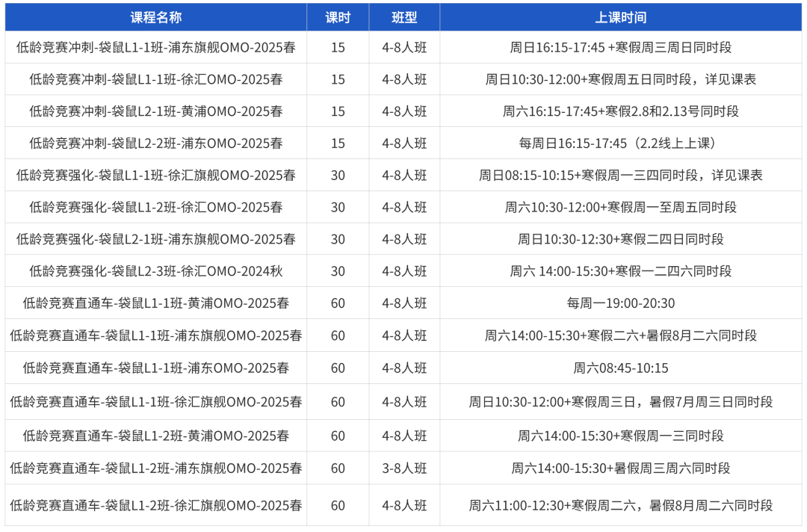807x532 pixels.
Task: Select 低龄竞赛直通车-袋鼠L1-1班-浦东旗舰OMO-2025春 course name
Action: (x=156, y=335)
